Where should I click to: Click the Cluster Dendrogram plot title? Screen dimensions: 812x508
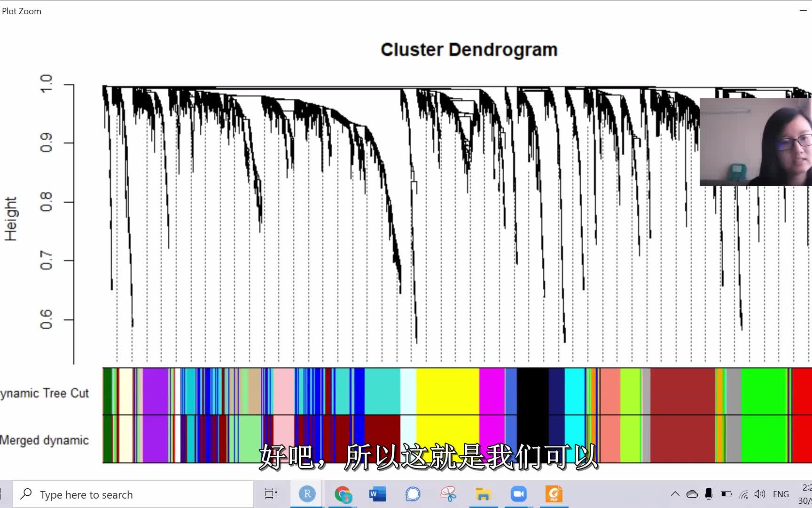pos(469,50)
